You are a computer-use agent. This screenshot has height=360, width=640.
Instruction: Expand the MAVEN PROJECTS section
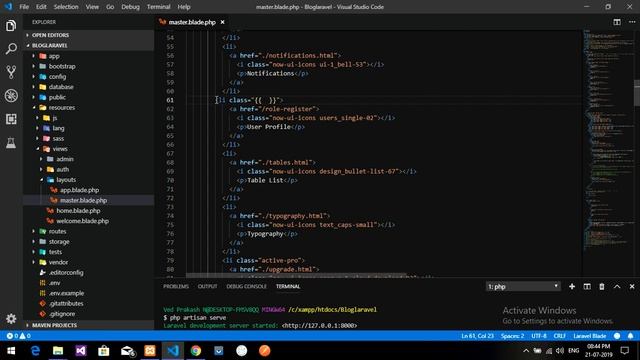[x=89, y=325]
